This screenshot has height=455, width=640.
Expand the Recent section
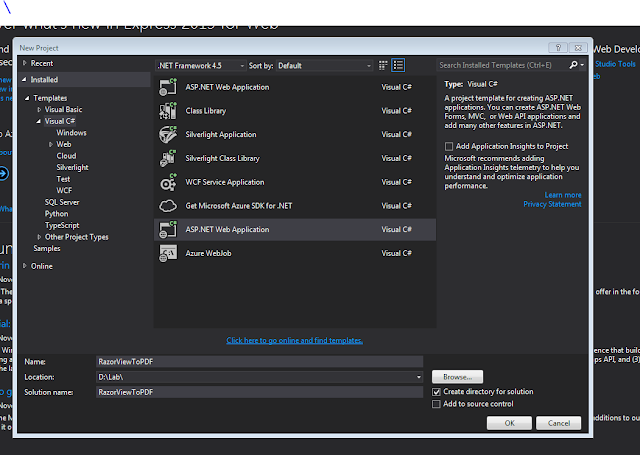tap(24, 63)
